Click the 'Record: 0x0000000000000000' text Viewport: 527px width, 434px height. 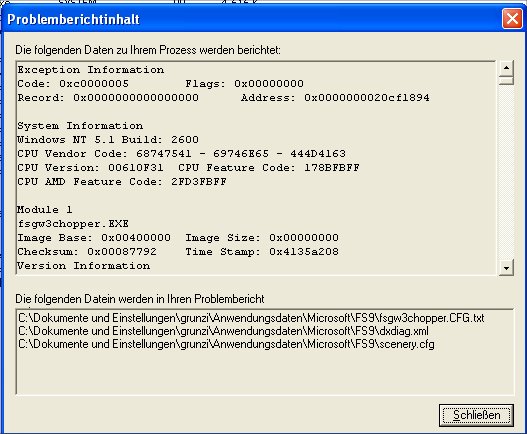(108, 98)
